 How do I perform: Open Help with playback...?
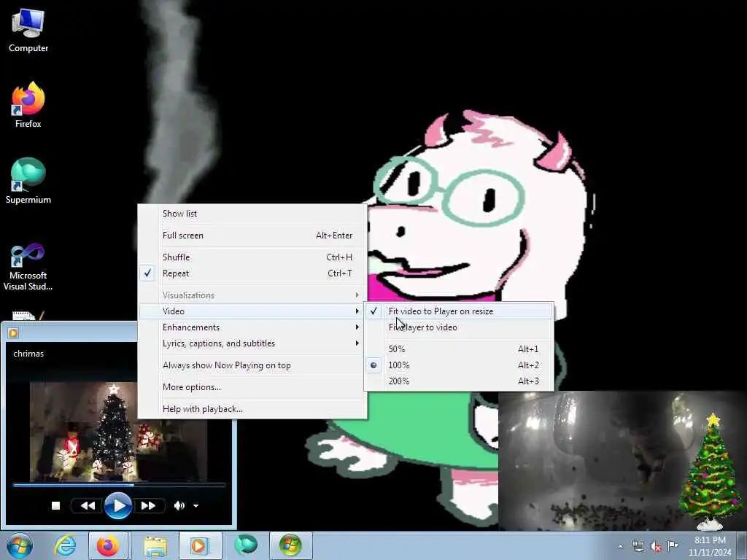(252, 409)
